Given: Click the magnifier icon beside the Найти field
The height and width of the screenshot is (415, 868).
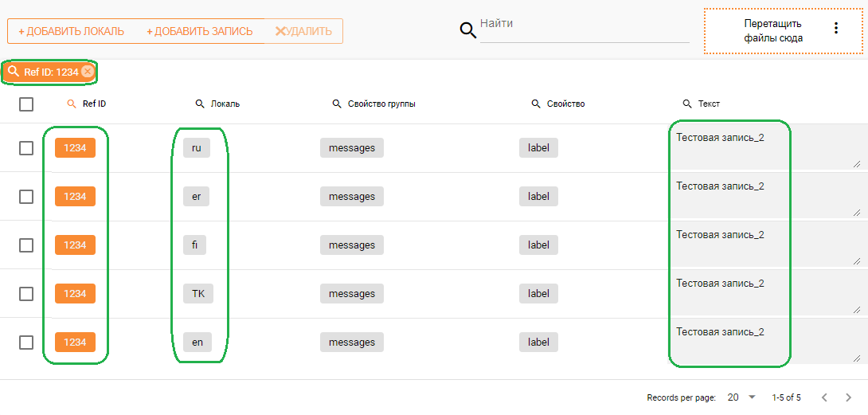Looking at the screenshot, I should coord(468,30).
